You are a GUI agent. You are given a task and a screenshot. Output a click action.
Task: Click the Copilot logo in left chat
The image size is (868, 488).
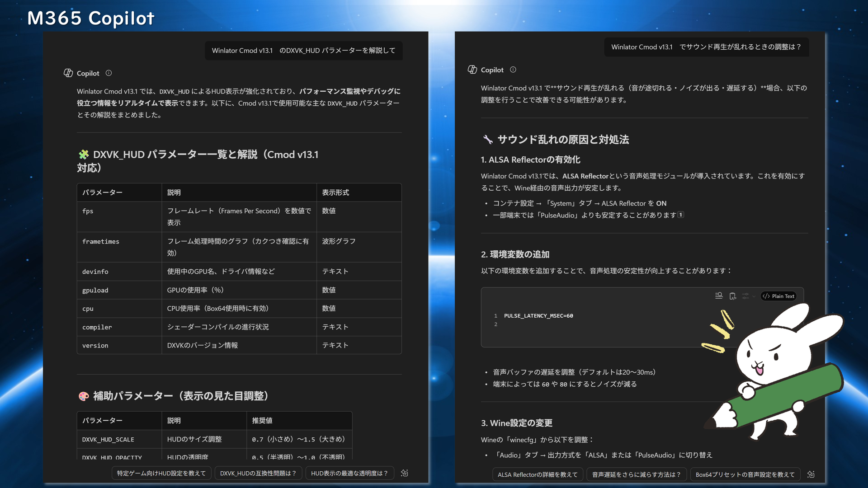tap(68, 73)
